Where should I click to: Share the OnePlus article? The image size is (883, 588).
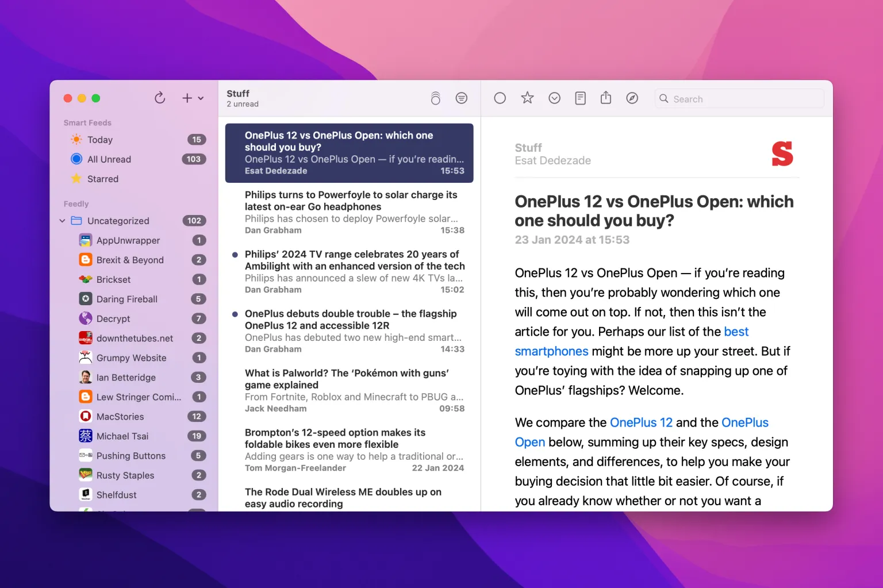point(605,98)
